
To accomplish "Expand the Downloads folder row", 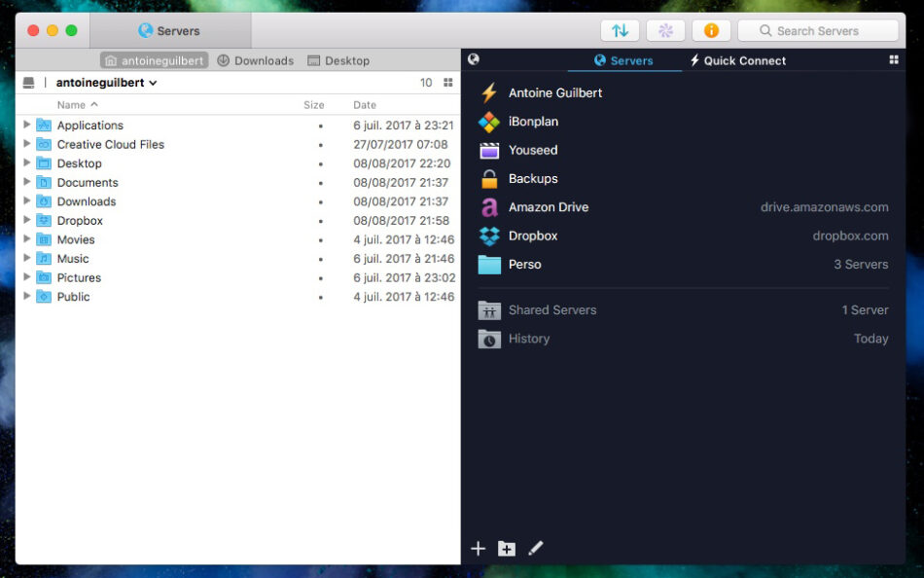I will (x=26, y=200).
